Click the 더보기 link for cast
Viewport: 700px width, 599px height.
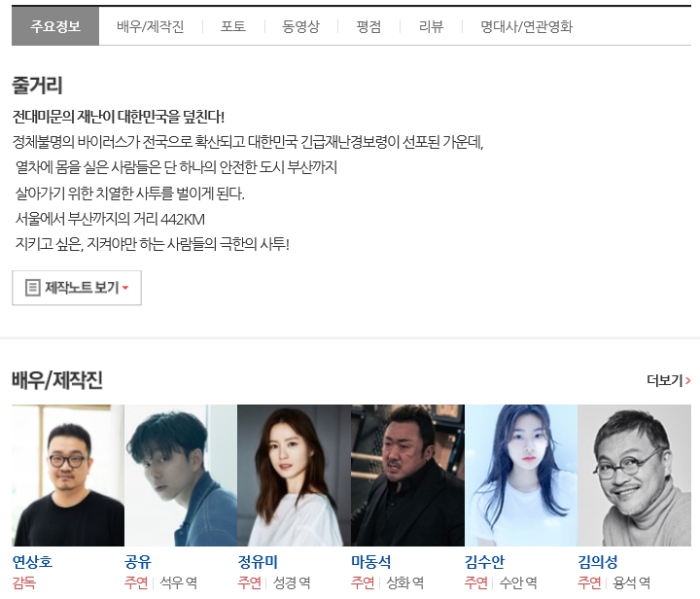click(668, 381)
